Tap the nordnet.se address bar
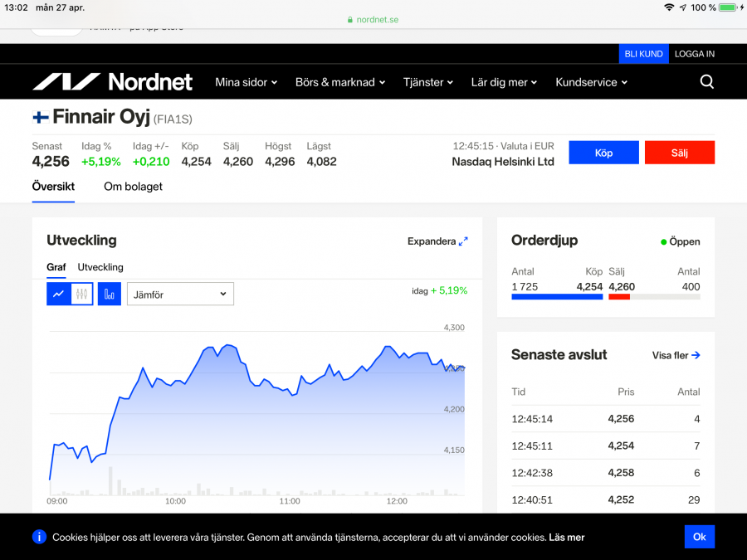The width and height of the screenshot is (747, 560). pyautogui.click(x=373, y=19)
